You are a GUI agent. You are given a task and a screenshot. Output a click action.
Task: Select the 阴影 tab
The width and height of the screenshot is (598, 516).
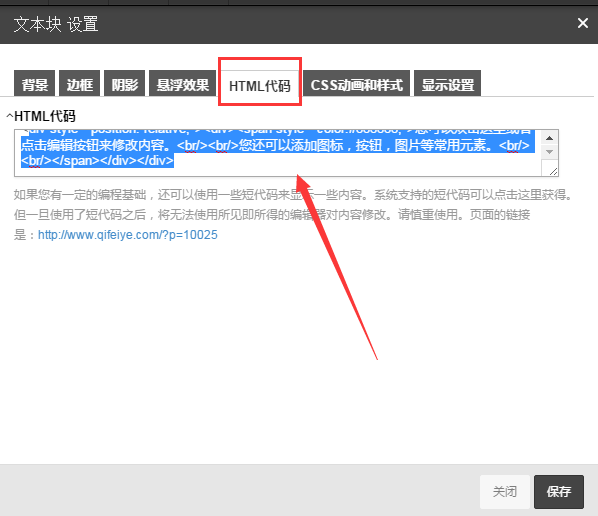click(125, 83)
